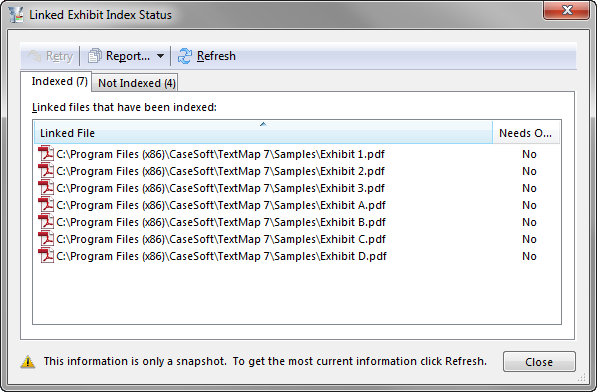Select the Exhibit C.pdf file path
The height and width of the screenshot is (392, 597).
[221, 239]
